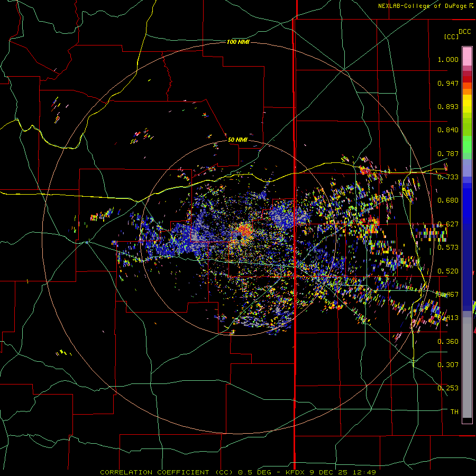Click the 0.680 scale value
Screen dimensions: 476x476
pyautogui.click(x=448, y=200)
